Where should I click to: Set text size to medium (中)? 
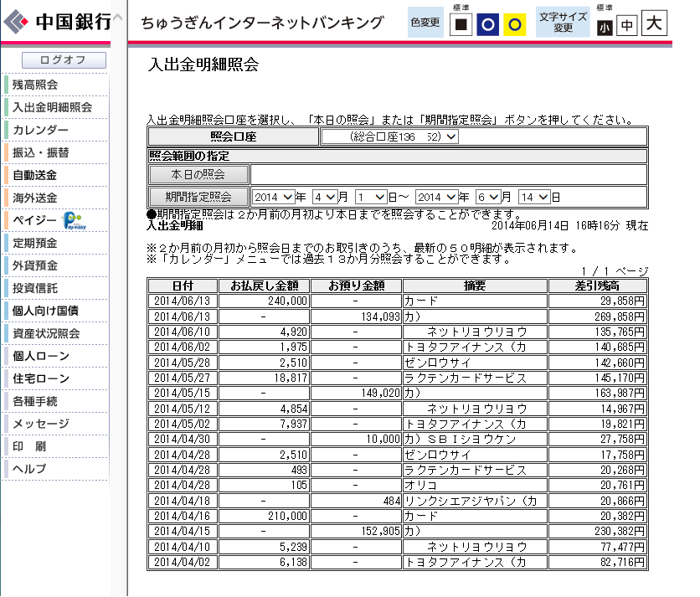(627, 25)
